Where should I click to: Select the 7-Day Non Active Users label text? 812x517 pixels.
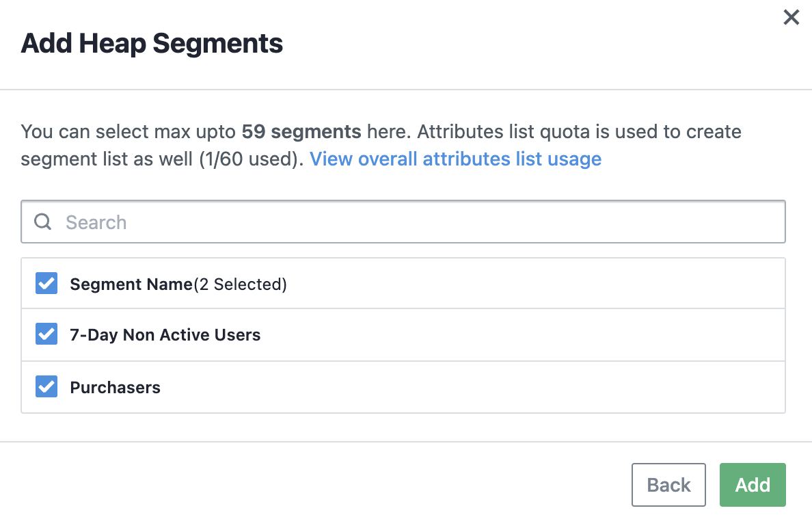pos(165,335)
